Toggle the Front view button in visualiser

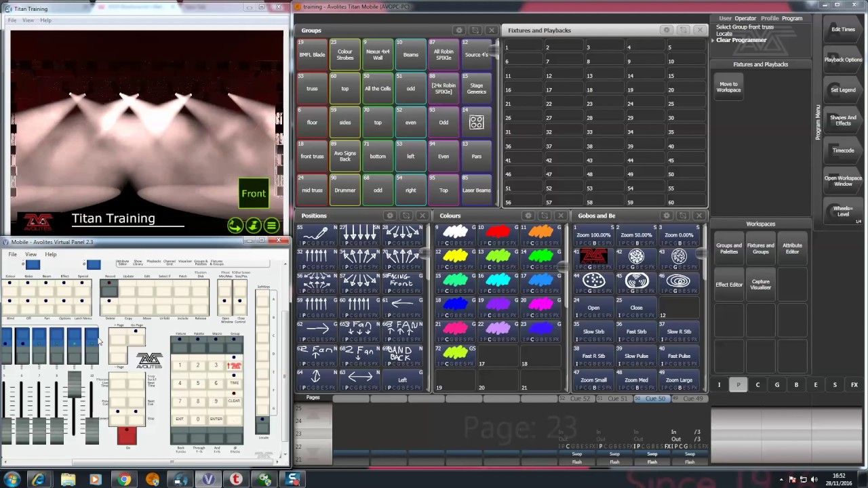[x=254, y=194]
